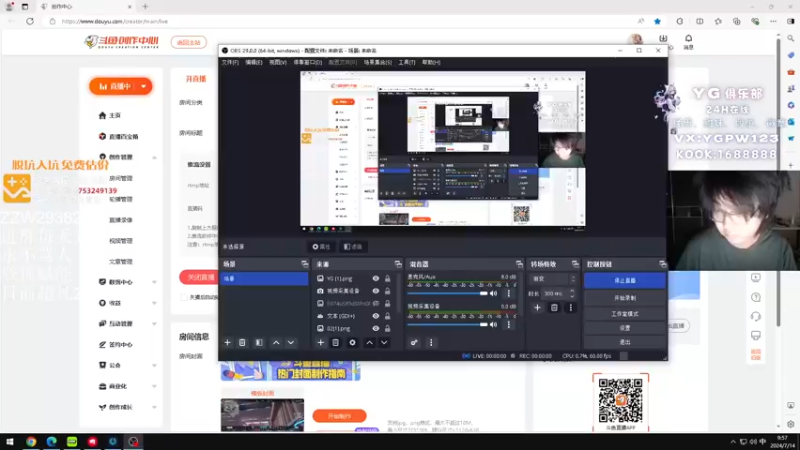
Task: Pop out the 混音器 dock panel
Action: [519, 264]
